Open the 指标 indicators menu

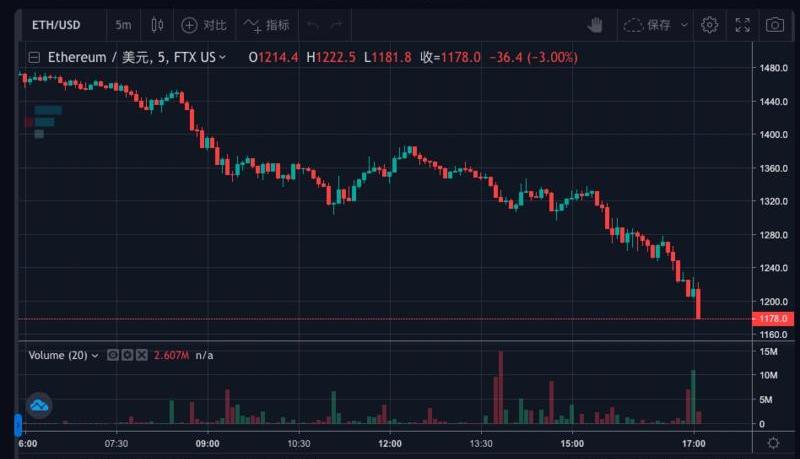[x=266, y=24]
